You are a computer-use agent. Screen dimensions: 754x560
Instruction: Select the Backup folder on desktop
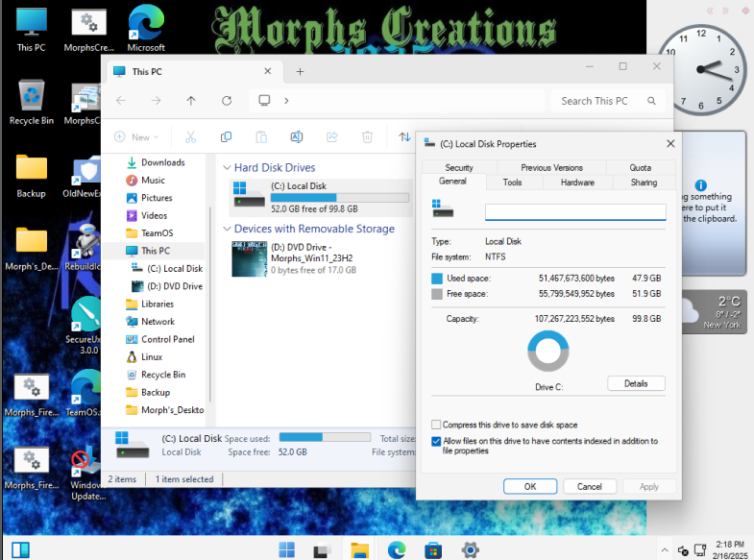click(x=32, y=176)
